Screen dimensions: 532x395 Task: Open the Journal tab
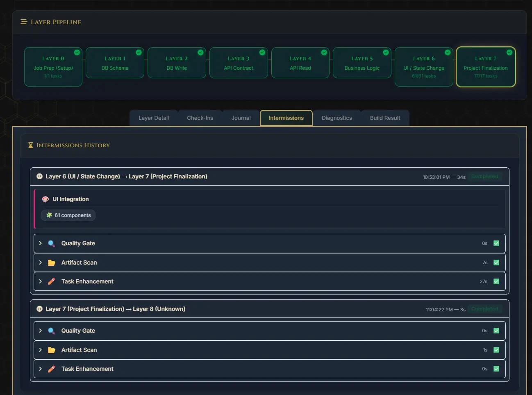241,118
